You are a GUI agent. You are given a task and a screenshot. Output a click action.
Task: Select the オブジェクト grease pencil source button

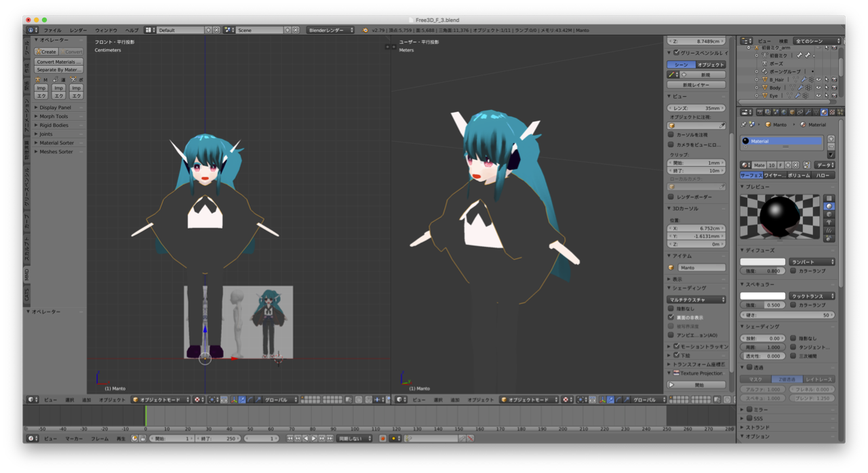tap(711, 64)
